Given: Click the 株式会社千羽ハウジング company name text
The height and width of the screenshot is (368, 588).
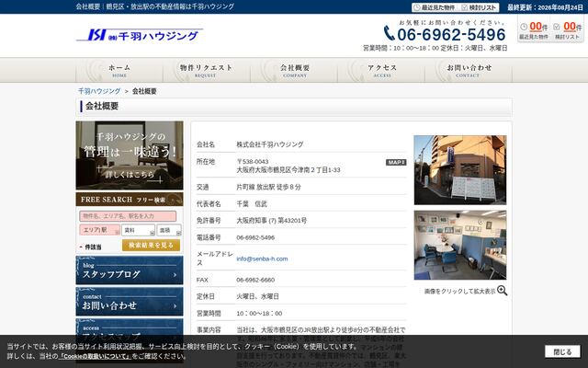Looking at the screenshot, I should (x=270, y=144).
